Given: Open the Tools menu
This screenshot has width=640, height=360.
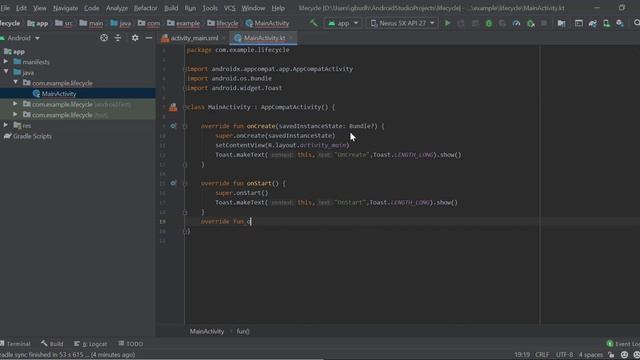Looking at the screenshot, I should 210,8.
